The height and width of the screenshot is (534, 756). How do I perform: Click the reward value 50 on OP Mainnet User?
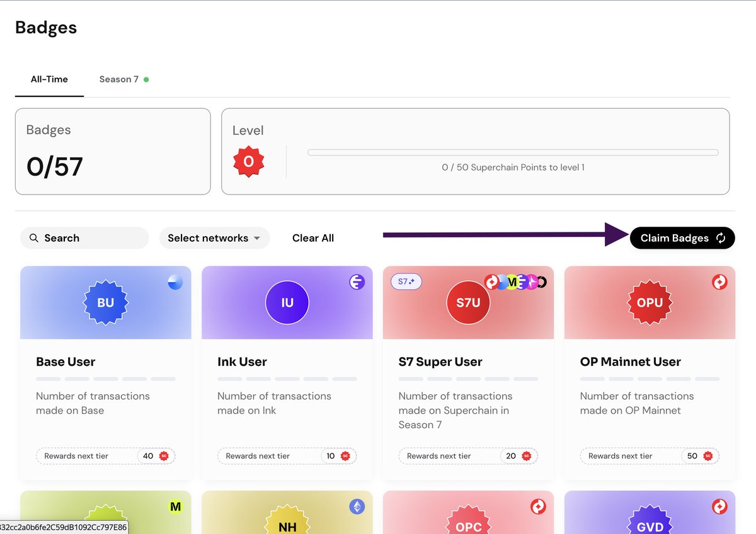tap(692, 456)
